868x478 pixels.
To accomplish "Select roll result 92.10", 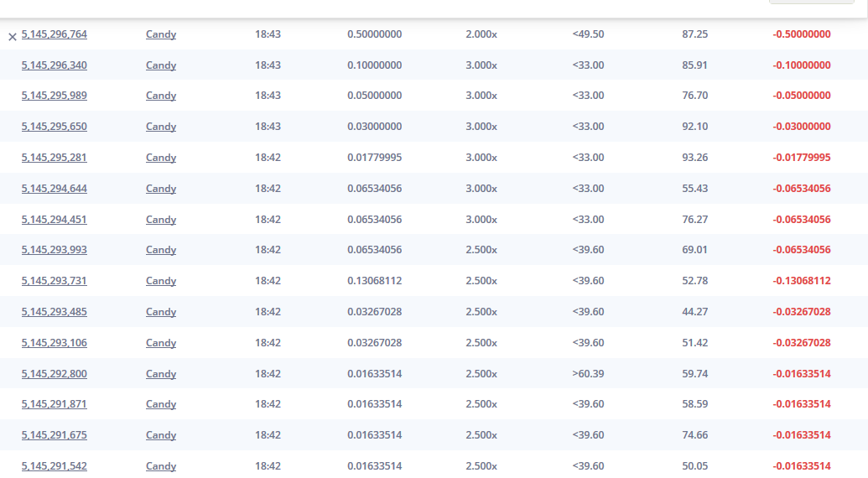I will point(694,127).
